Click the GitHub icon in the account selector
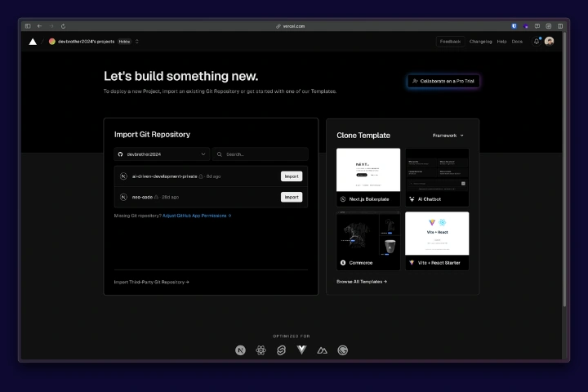Viewport: 588px width, 392px height. [x=120, y=154]
